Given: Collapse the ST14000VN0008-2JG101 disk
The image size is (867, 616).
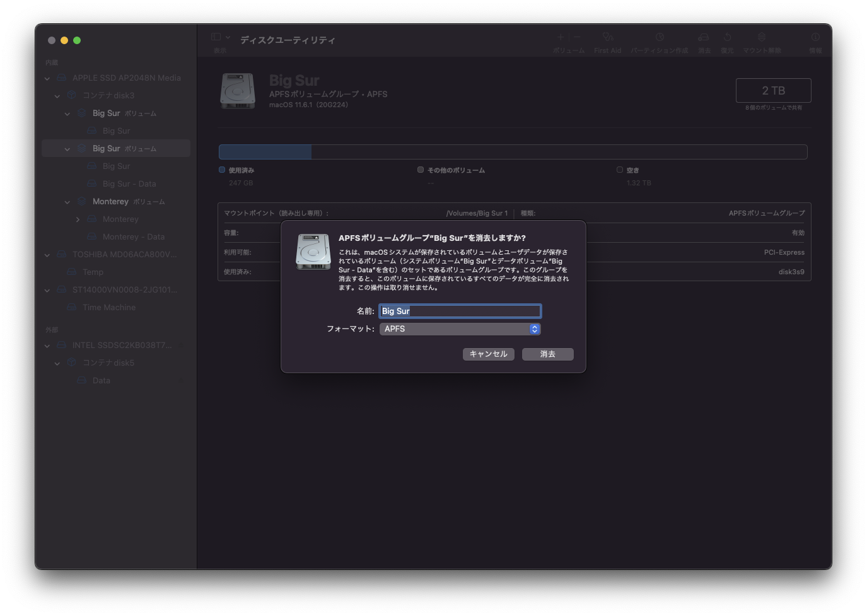Looking at the screenshot, I should 47,290.
